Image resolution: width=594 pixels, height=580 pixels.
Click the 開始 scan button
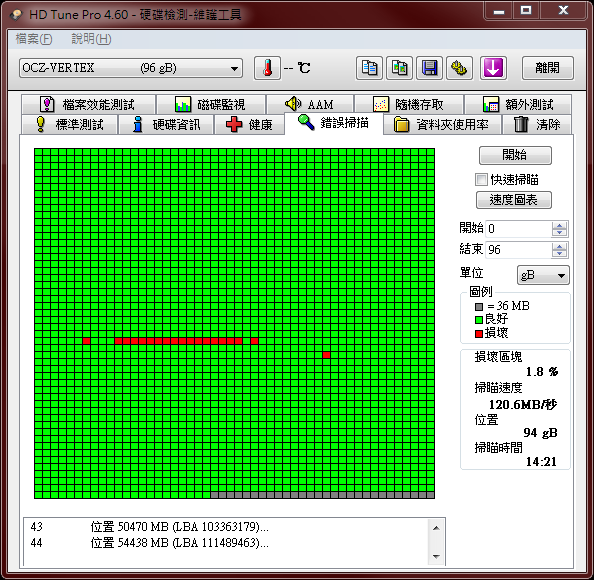[515, 155]
